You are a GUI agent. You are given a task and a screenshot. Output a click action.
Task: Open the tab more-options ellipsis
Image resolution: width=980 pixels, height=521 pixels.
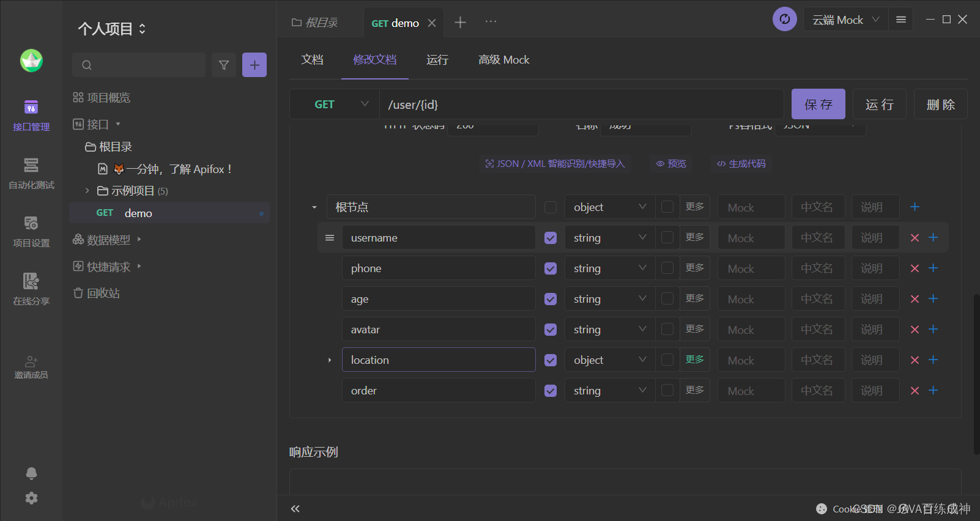pos(491,21)
